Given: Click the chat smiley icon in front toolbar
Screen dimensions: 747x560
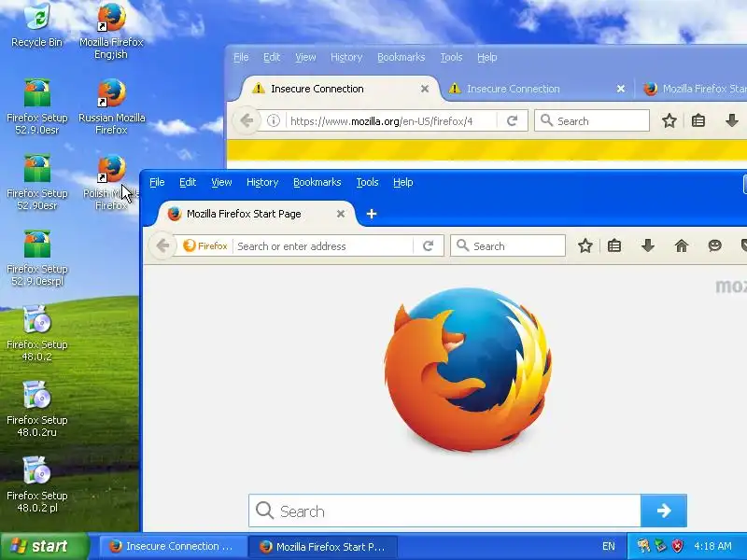Looking at the screenshot, I should pyautogui.click(x=714, y=246).
